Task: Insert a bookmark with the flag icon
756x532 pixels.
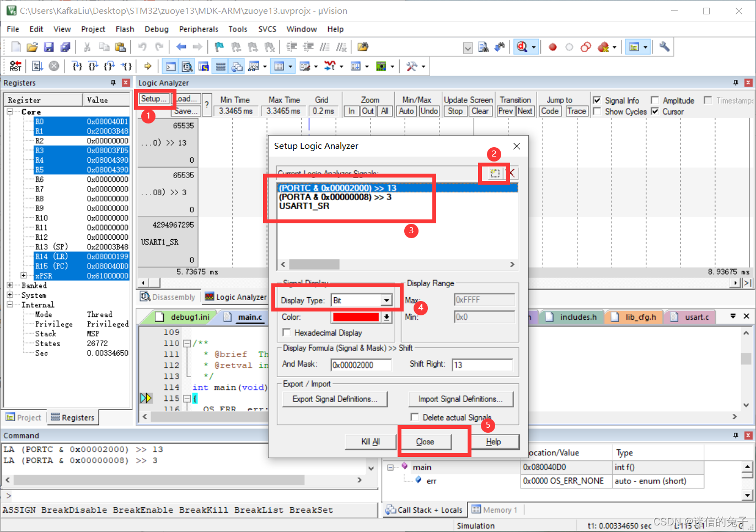Action: (219, 47)
